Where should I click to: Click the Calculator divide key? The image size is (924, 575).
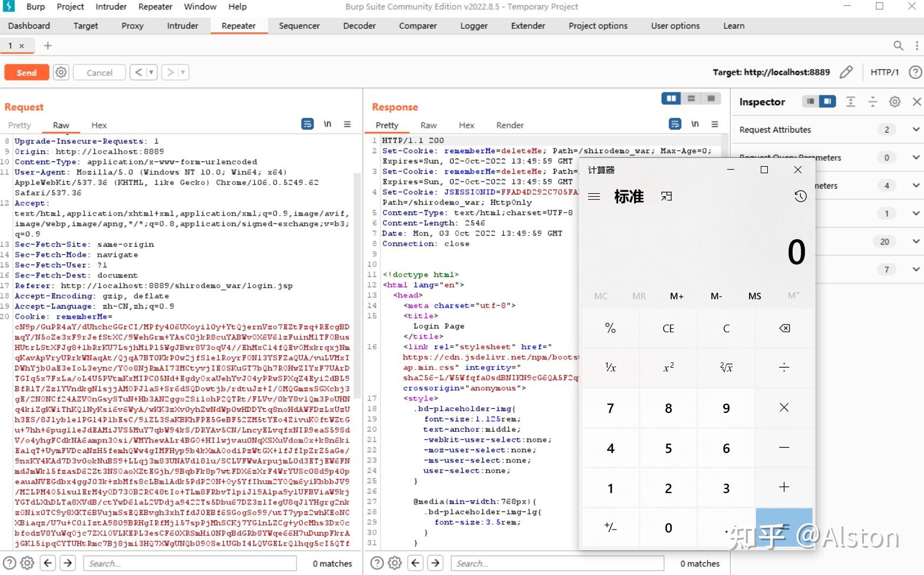(784, 368)
